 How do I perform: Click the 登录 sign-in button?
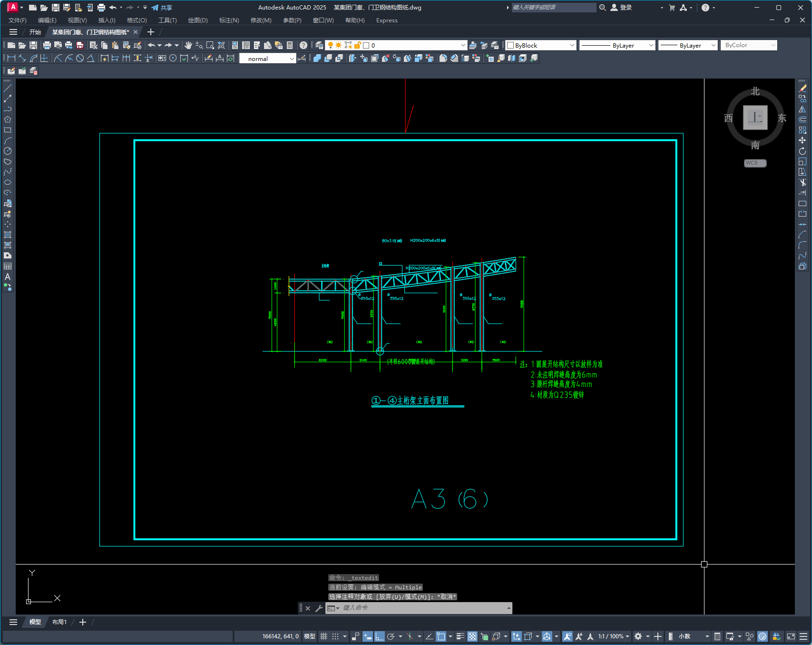pyautogui.click(x=621, y=8)
